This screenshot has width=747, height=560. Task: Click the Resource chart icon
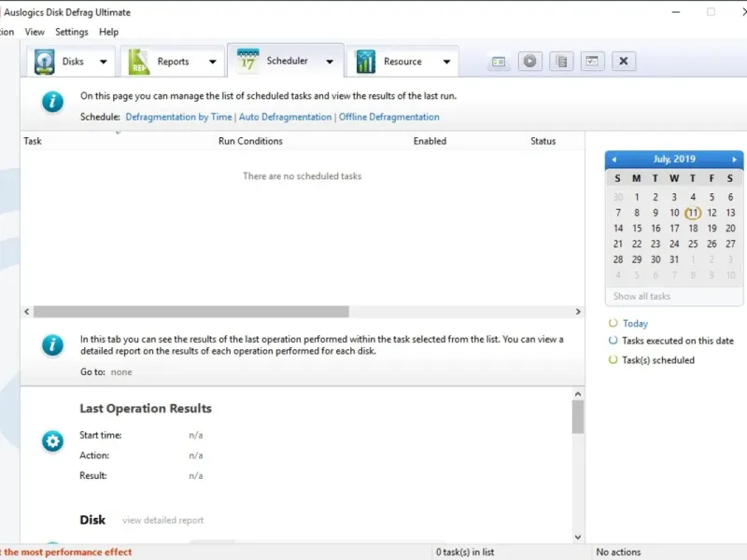365,62
